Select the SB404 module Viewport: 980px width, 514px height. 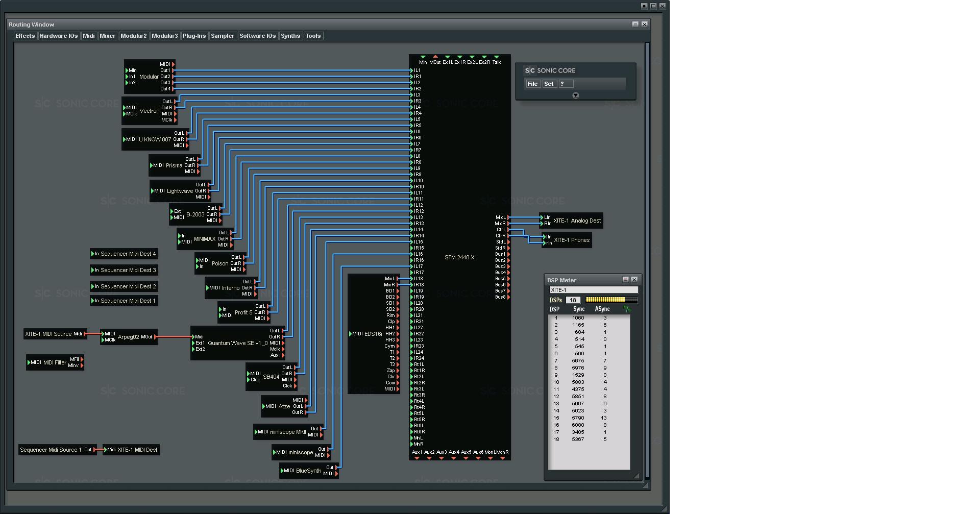coord(271,377)
